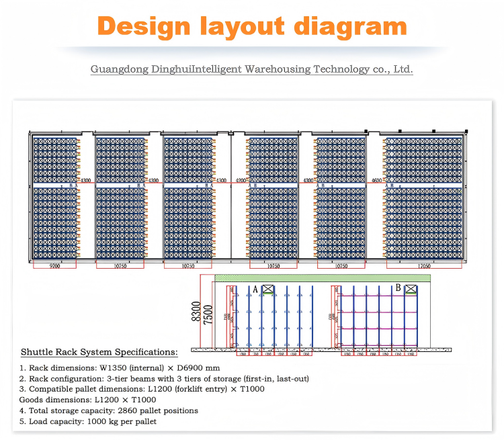Click the pallet symbol beside label A

268,289
